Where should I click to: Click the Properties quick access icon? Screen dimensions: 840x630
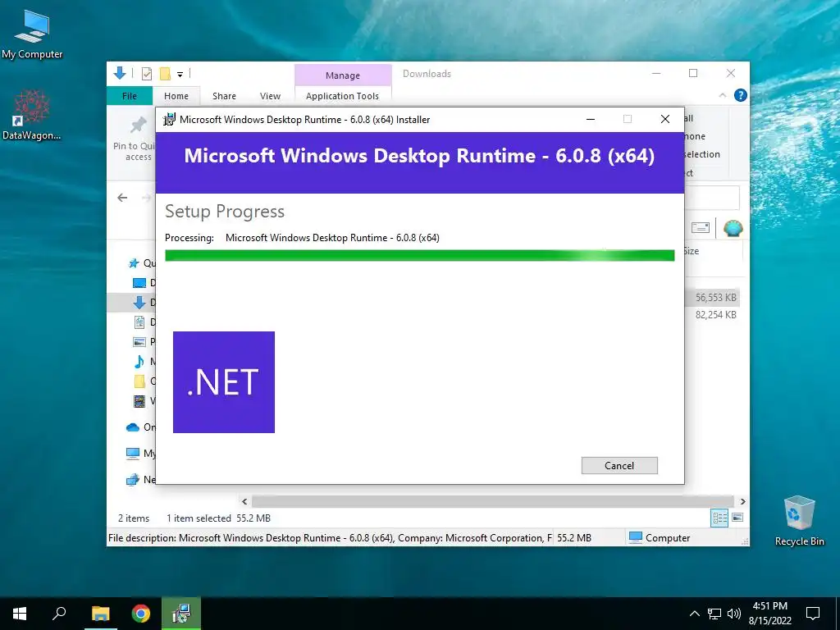(146, 73)
